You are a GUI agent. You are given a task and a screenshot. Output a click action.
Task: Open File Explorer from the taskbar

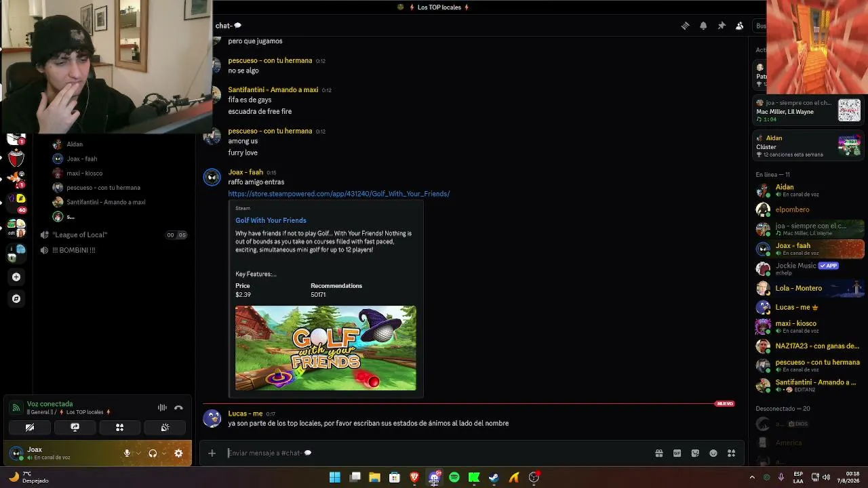pyautogui.click(x=374, y=477)
